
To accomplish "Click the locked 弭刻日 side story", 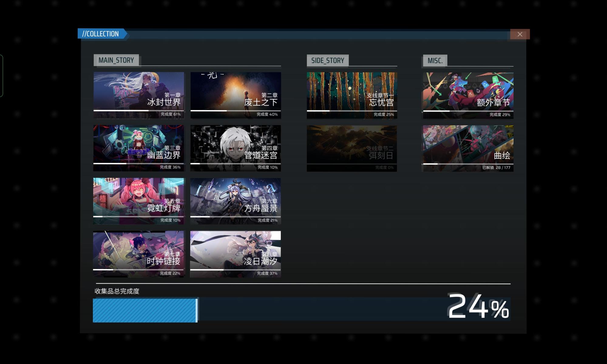I will tap(352, 148).
